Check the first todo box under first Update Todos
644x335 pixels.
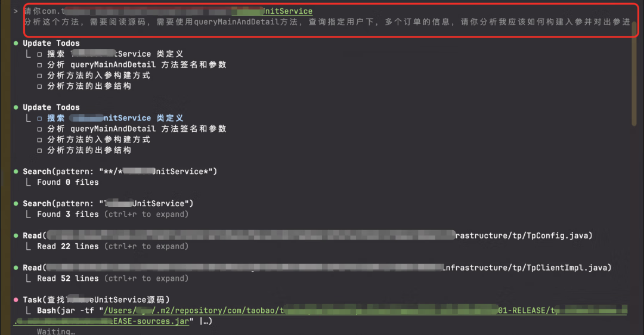[x=40, y=54]
